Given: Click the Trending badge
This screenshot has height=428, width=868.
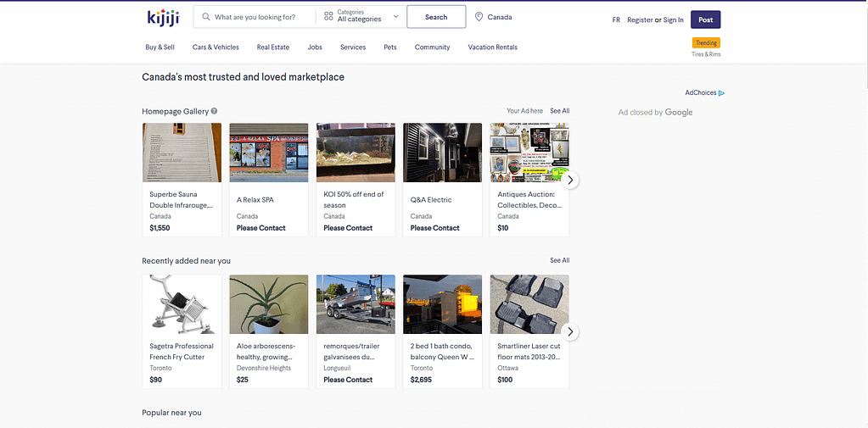Looking at the screenshot, I should pos(706,42).
